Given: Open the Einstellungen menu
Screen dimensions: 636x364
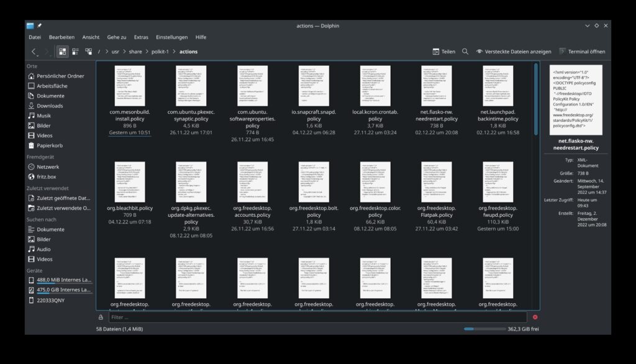Looking at the screenshot, I should coord(171,37).
